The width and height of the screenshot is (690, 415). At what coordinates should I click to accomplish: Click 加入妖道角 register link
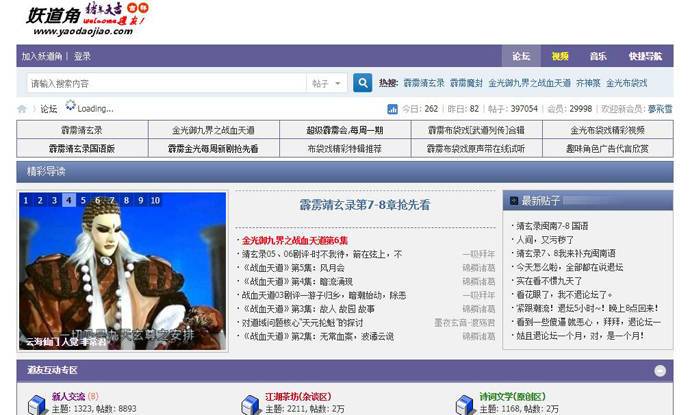tap(42, 56)
